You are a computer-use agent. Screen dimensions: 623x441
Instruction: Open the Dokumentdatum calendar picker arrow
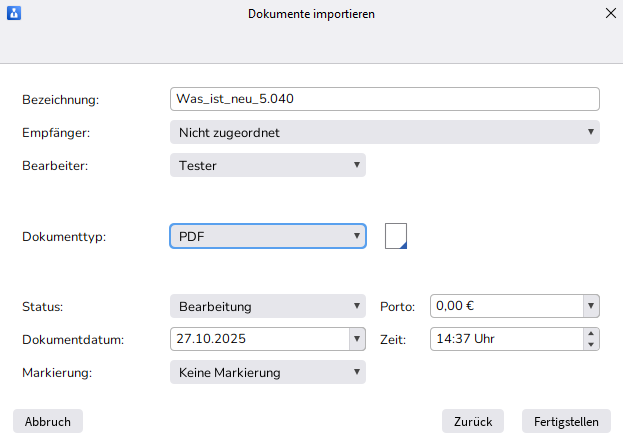[357, 339]
